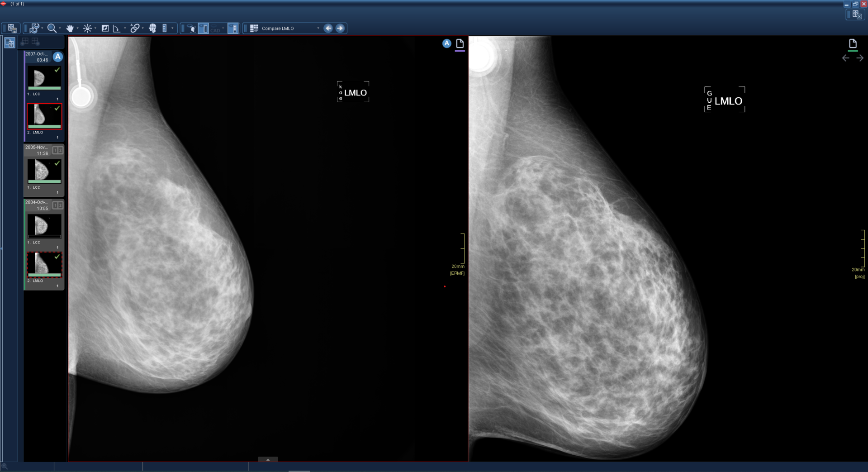Click the invert image tool

pos(105,29)
